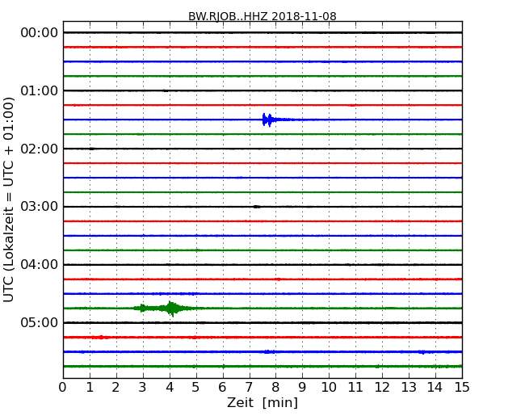Click x-axis tick label 9
The image size is (525, 420).
[x=302, y=388]
